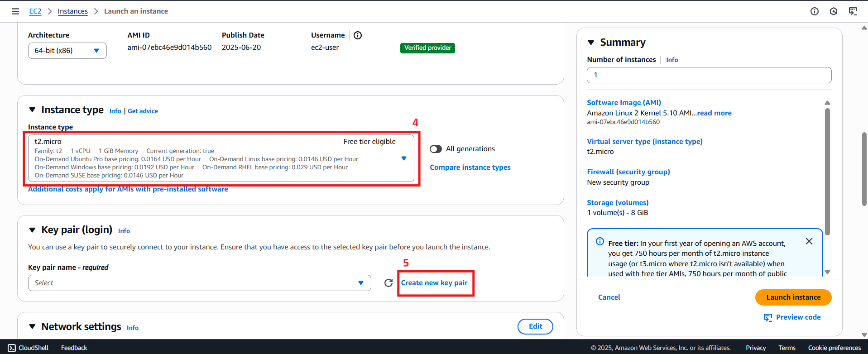
Task: Click Summary scroll down arrow
Action: [x=827, y=272]
